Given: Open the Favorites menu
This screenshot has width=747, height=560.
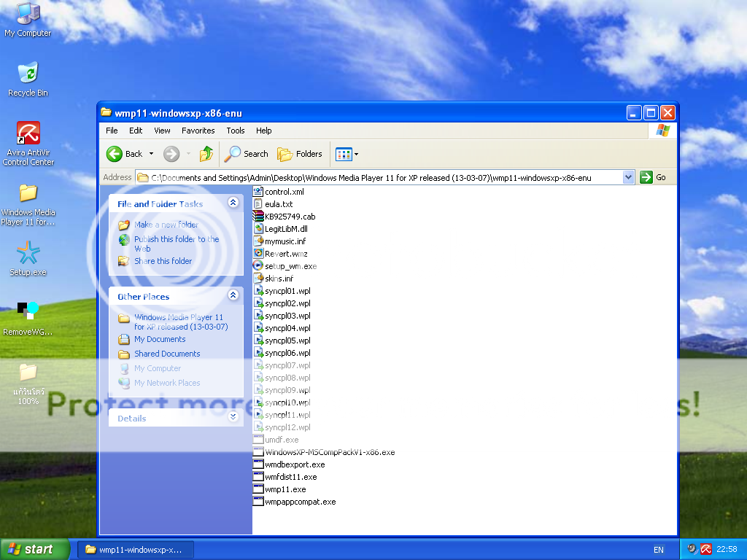Looking at the screenshot, I should 198,131.
